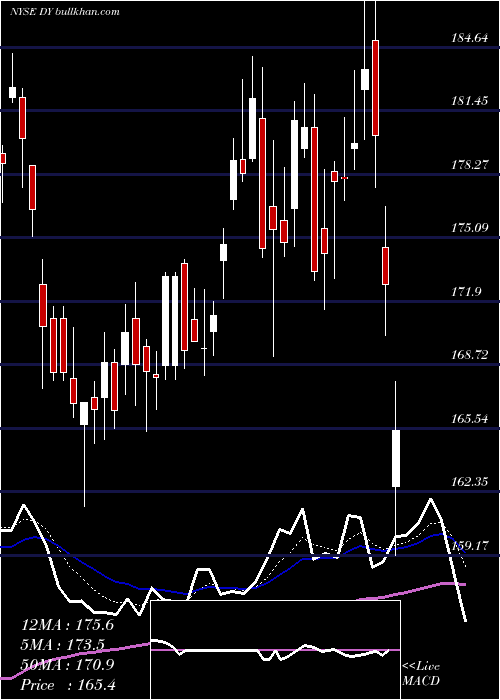Select the 171.9 price level label
The height and width of the screenshot is (700, 500).
(467, 292)
